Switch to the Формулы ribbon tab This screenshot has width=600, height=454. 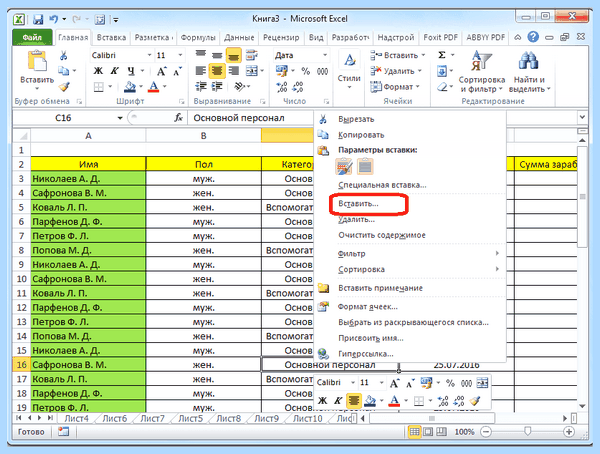198,38
